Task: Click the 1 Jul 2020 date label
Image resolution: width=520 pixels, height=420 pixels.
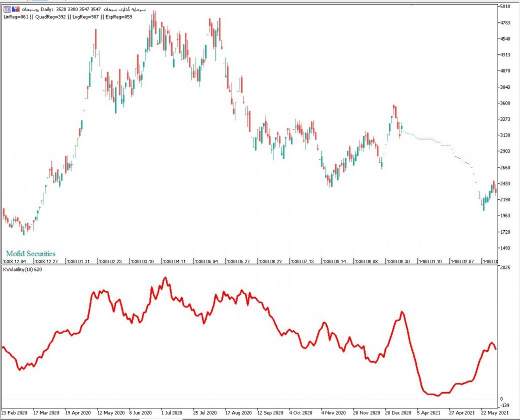Action: pyautogui.click(x=172, y=413)
